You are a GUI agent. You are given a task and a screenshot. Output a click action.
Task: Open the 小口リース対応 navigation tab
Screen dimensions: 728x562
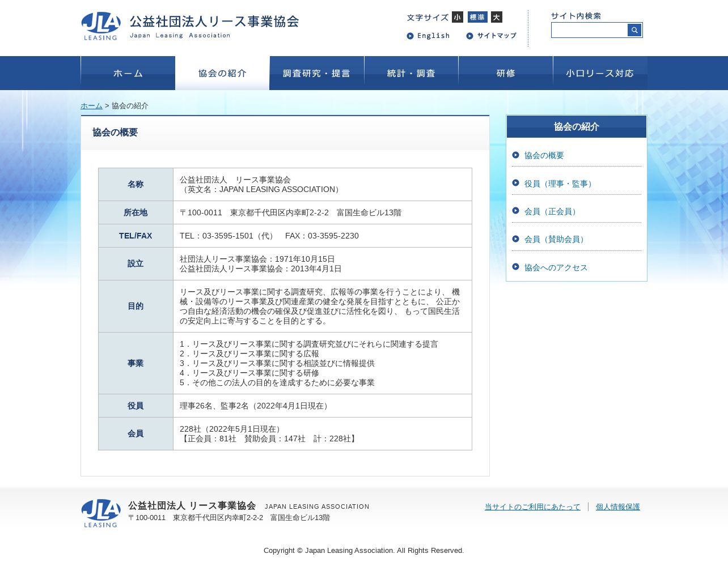600,73
